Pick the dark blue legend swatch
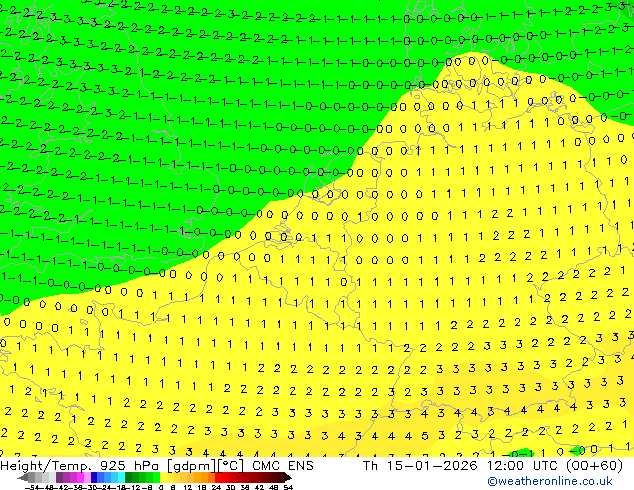The width and height of the screenshot is (634, 490). pos(94,478)
